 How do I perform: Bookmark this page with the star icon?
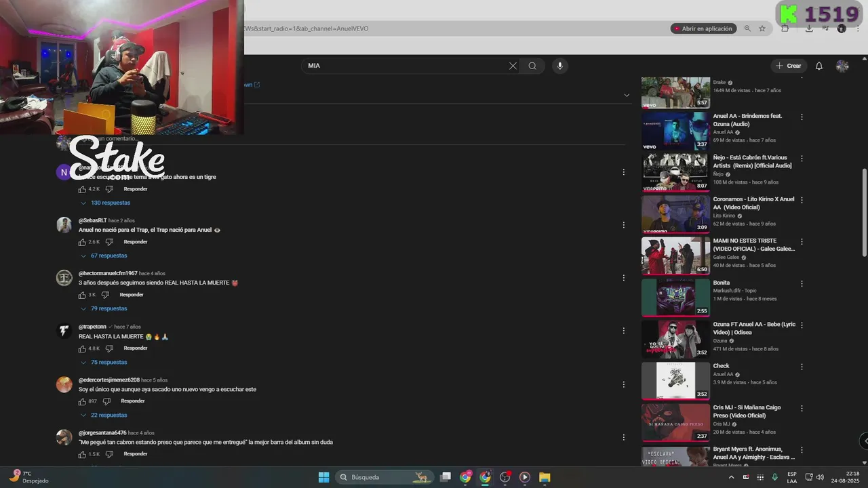pyautogui.click(x=762, y=28)
